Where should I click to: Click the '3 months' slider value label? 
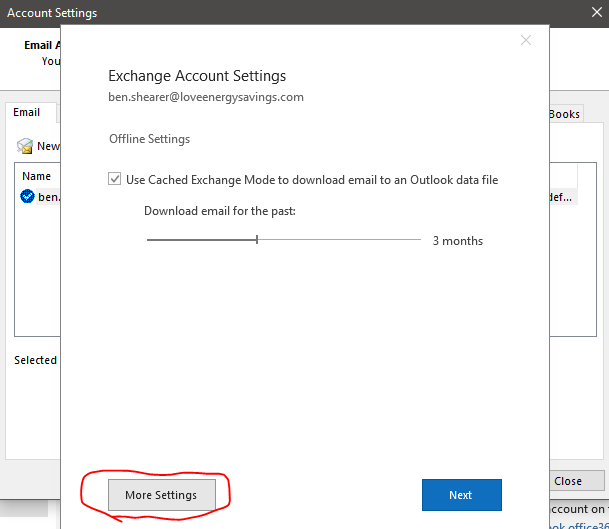[458, 241]
